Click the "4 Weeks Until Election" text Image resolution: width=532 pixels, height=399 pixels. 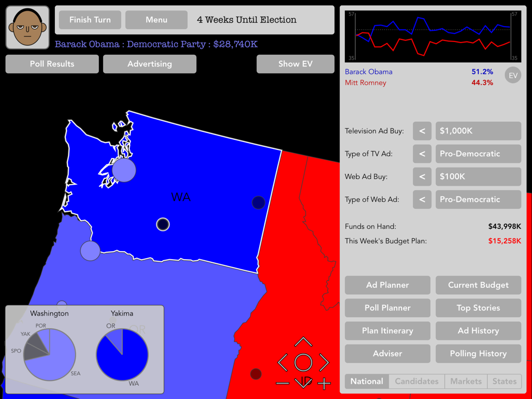point(247,20)
